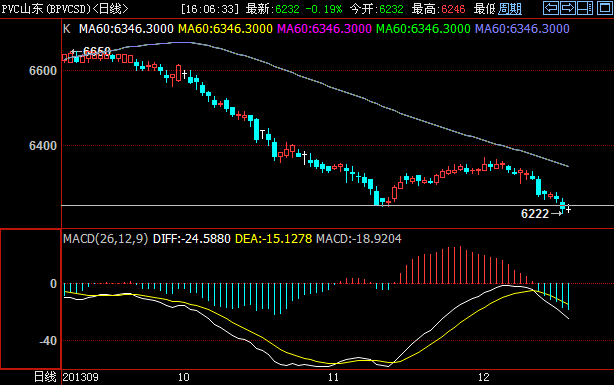
Task: Click the 日线 period label at bottom
Action: pyautogui.click(x=45, y=377)
